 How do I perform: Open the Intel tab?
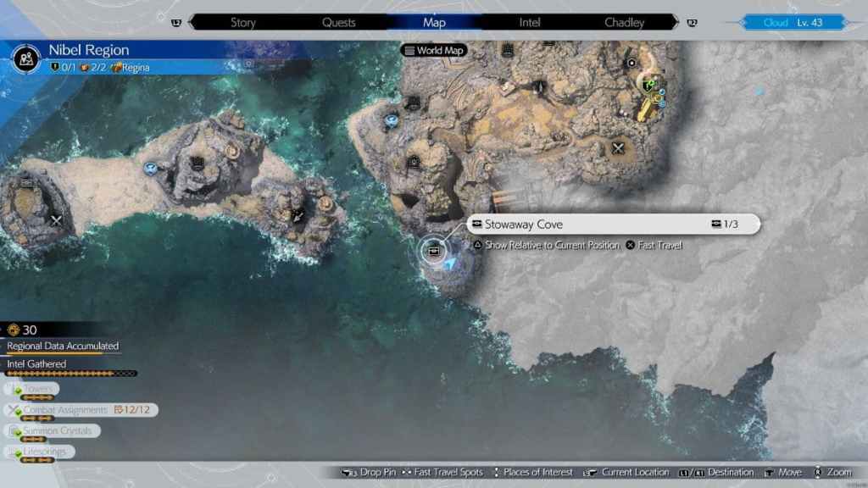(x=529, y=23)
